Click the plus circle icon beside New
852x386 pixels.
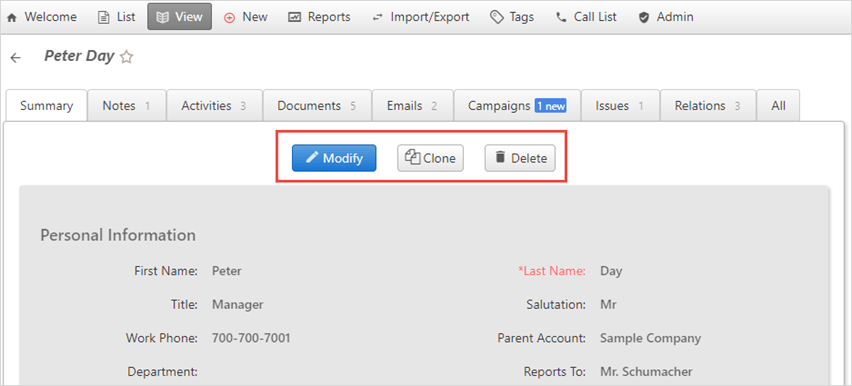coord(229,17)
